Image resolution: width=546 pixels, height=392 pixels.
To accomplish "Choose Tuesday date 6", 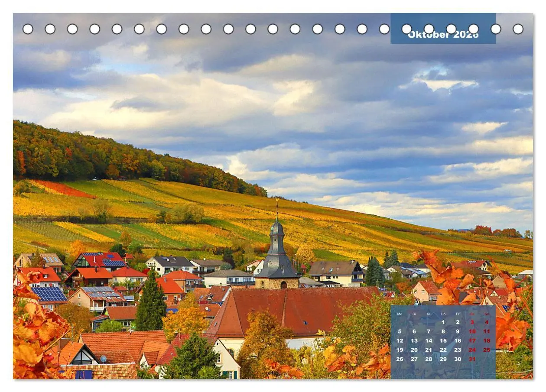I will tap(414, 331).
